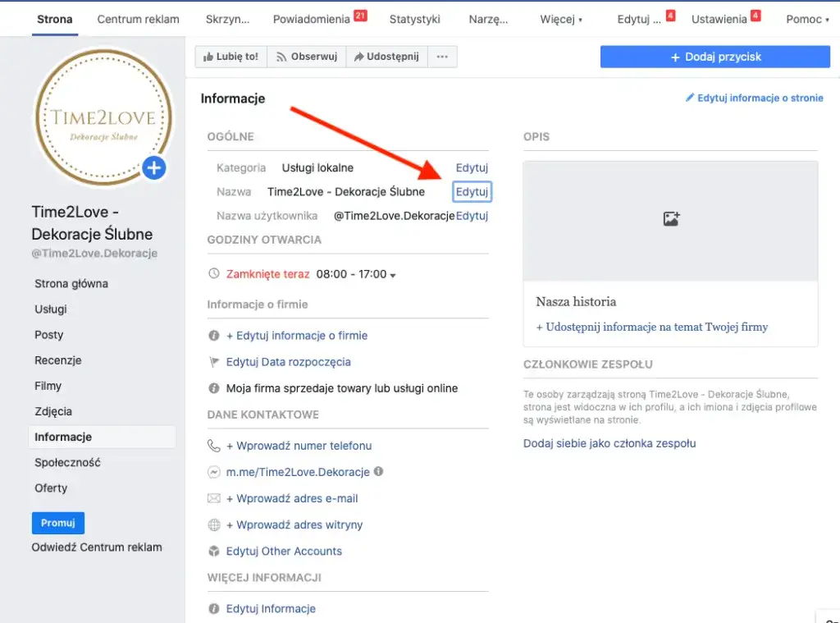Viewport: 840px width, 623px height.
Task: Click the blue plus icon on profile picture
Action: [153, 167]
